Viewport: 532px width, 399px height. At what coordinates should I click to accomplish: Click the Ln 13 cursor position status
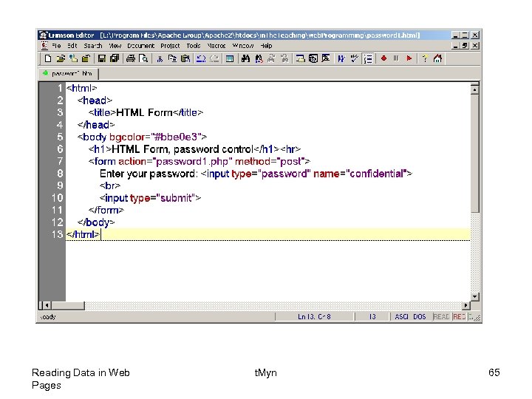pos(314,316)
